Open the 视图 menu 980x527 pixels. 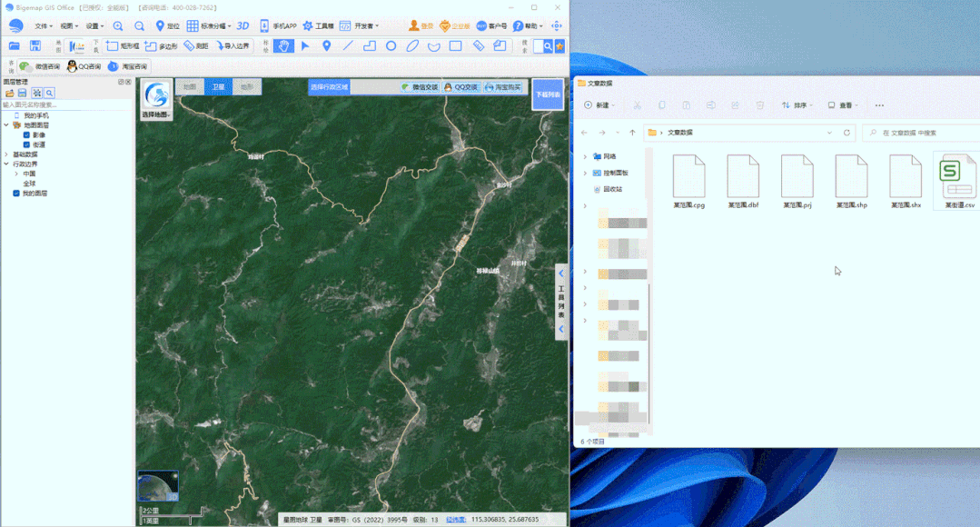[x=69, y=26]
